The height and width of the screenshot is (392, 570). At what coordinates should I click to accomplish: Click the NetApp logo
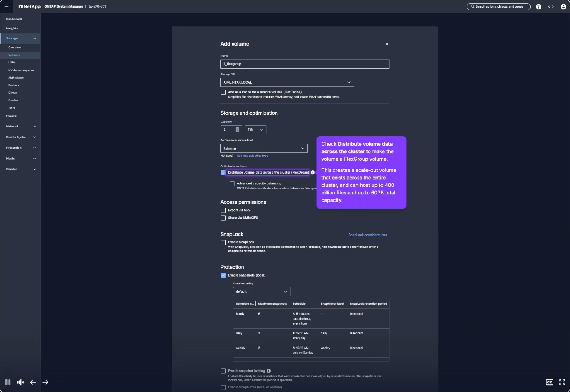(29, 6)
